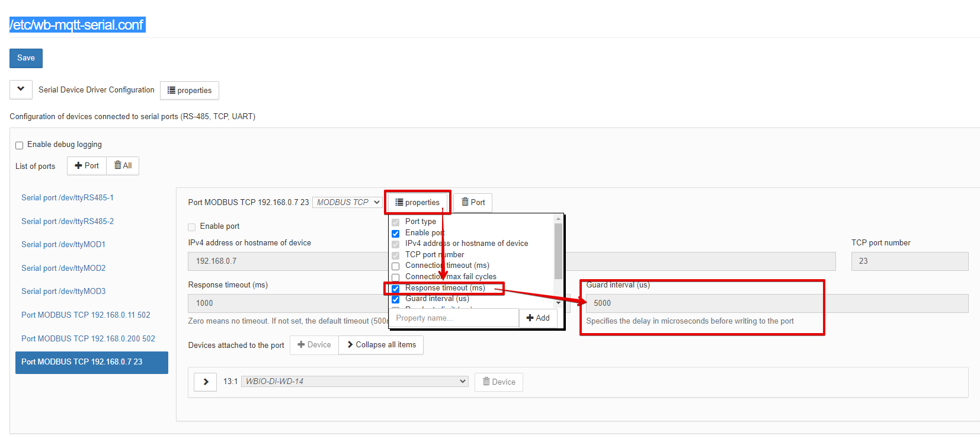Screen dimensions: 980x438
Task: Check Connection timeout (ms) property option
Action: point(396,266)
